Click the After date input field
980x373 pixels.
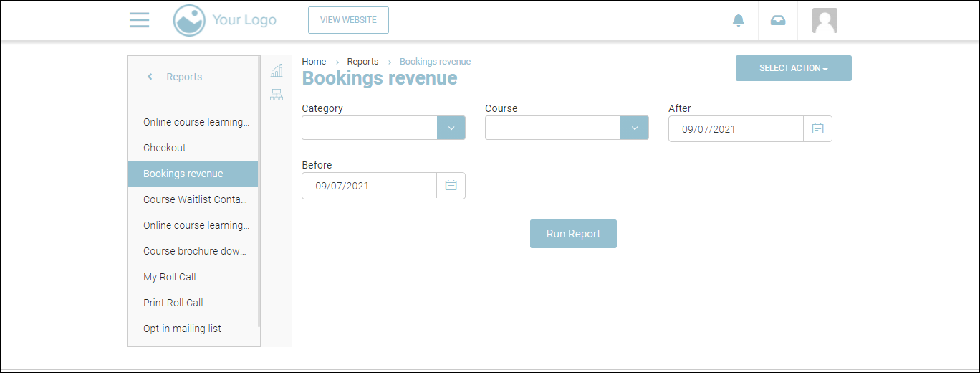coord(736,129)
